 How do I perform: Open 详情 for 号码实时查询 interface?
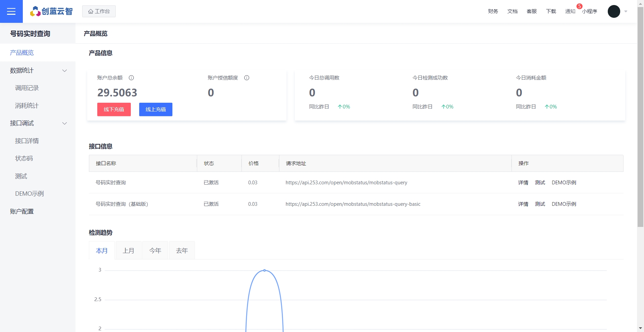(523, 183)
